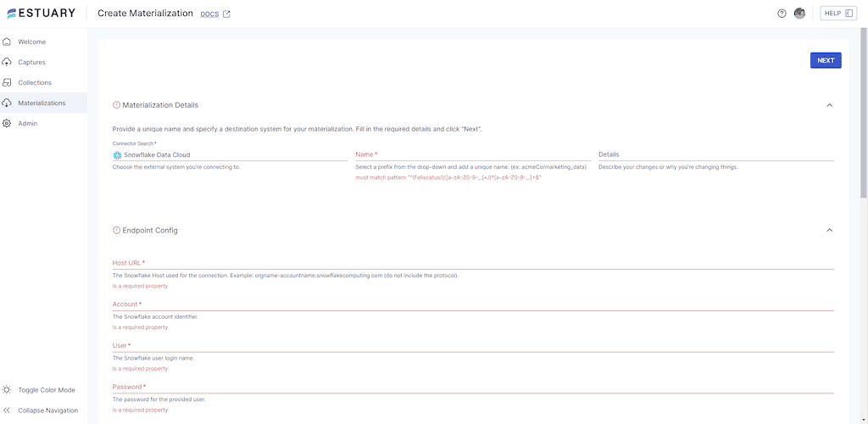This screenshot has height=424, width=868.
Task: Click the NEXT button
Action: (826, 60)
